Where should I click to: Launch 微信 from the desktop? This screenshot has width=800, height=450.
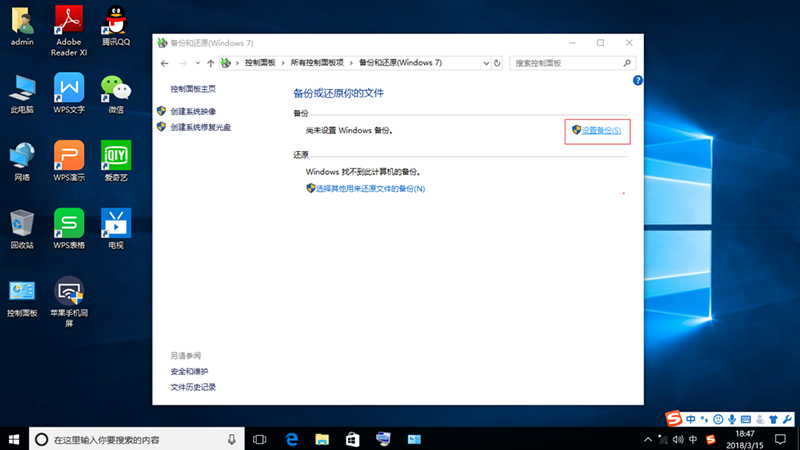[116, 94]
